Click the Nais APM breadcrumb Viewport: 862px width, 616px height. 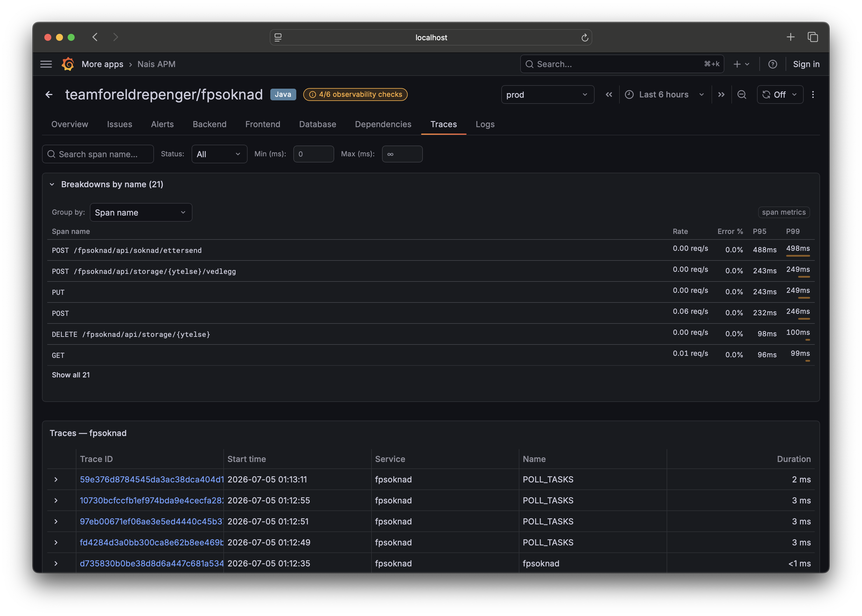click(156, 64)
